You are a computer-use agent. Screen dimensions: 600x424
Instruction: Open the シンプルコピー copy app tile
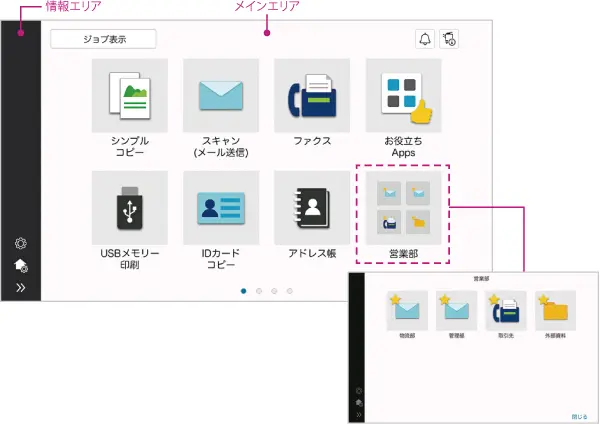[x=130, y=96]
